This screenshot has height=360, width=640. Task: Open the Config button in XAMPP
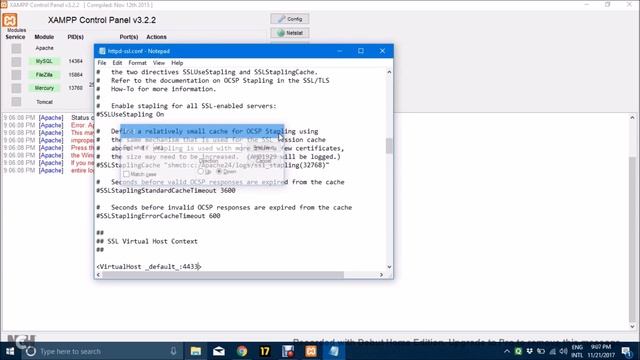290,19
